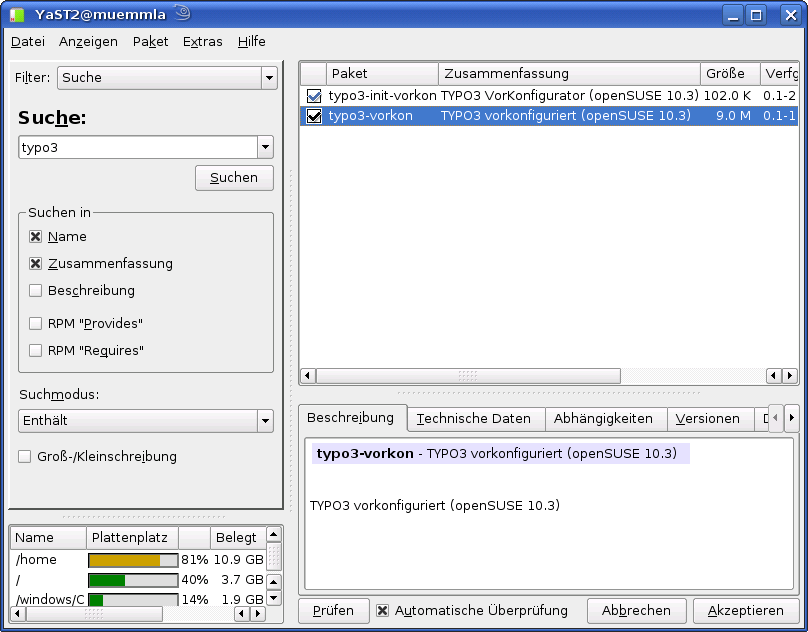Click the Plattenplatz column header
Image resolution: width=808 pixels, height=632 pixels.
132,538
